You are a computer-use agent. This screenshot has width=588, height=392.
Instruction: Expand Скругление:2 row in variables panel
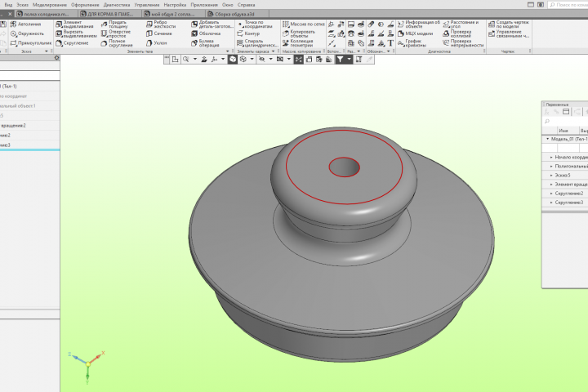tap(551, 194)
